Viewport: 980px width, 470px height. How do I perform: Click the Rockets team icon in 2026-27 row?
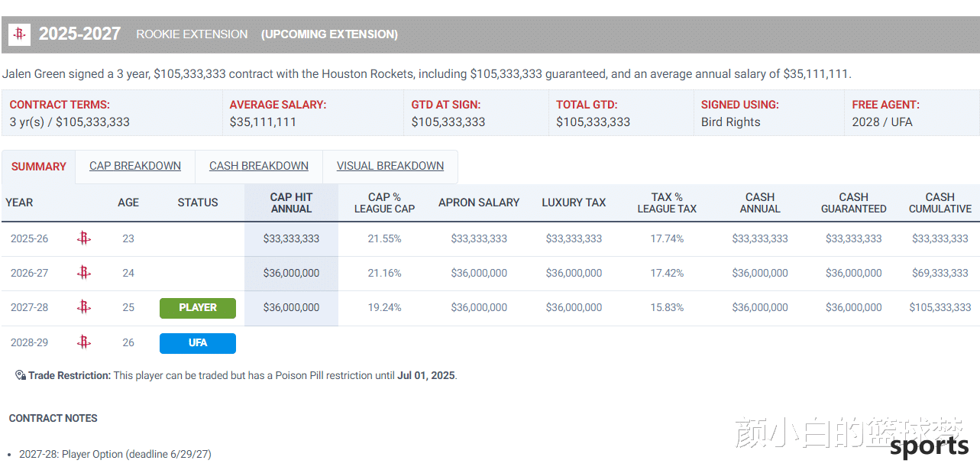[x=84, y=273]
